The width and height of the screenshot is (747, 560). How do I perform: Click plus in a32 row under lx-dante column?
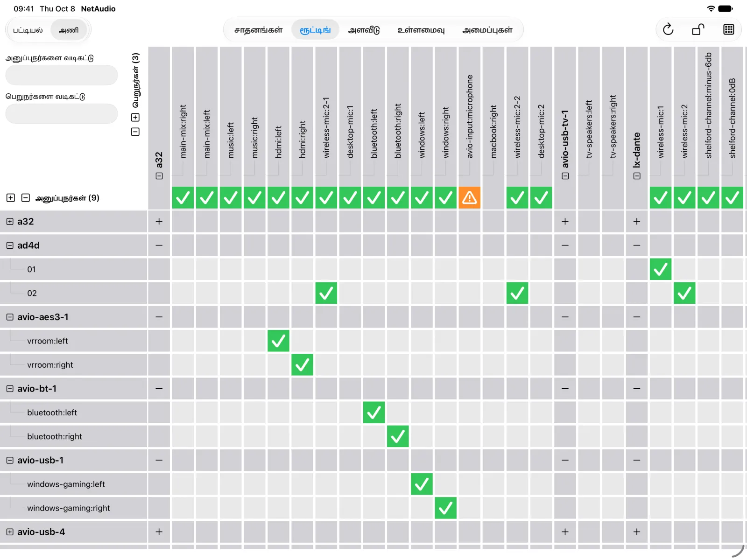point(637,221)
